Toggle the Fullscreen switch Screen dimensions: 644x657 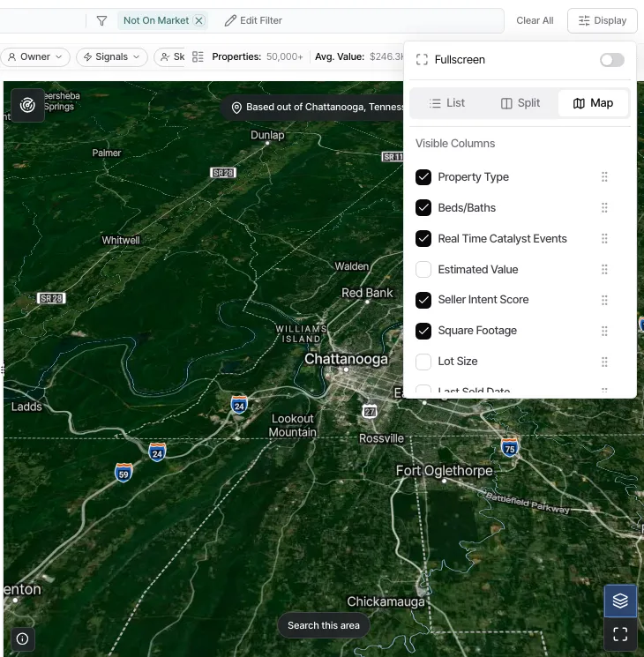[x=611, y=60]
